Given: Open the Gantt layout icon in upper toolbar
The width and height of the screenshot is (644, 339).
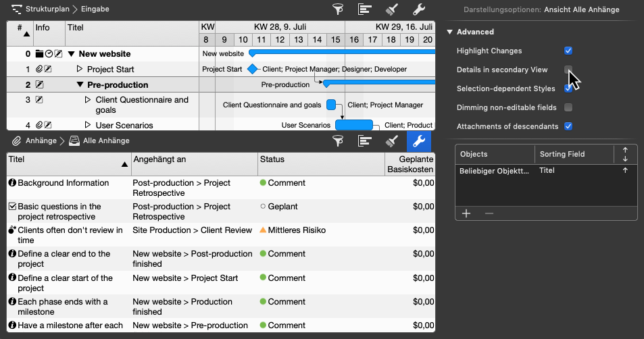Looking at the screenshot, I should [364, 9].
